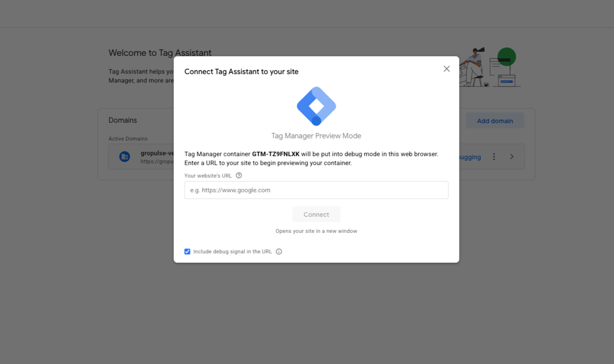614x364 pixels.
Task: Close the Connect Tag Assistant dialog
Action: point(446,69)
